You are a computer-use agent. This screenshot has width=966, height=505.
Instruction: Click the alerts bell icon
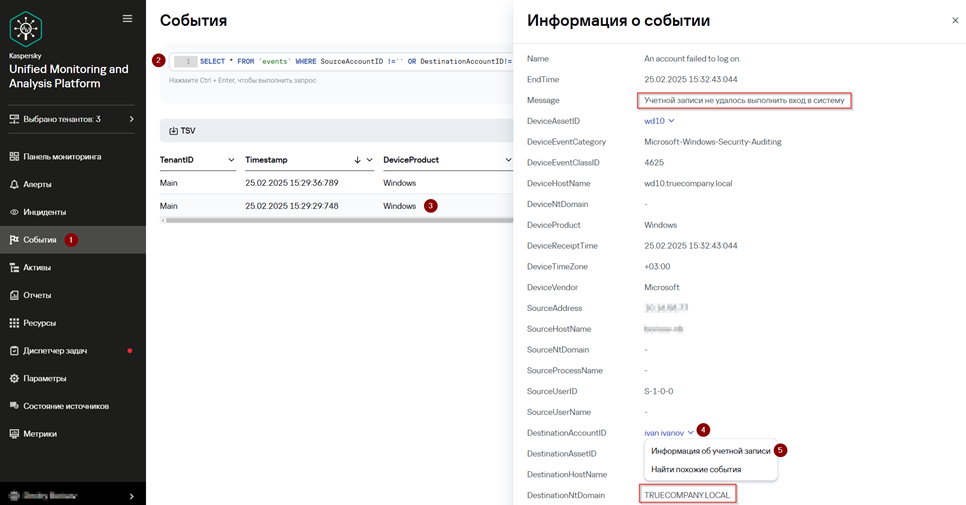(14, 184)
